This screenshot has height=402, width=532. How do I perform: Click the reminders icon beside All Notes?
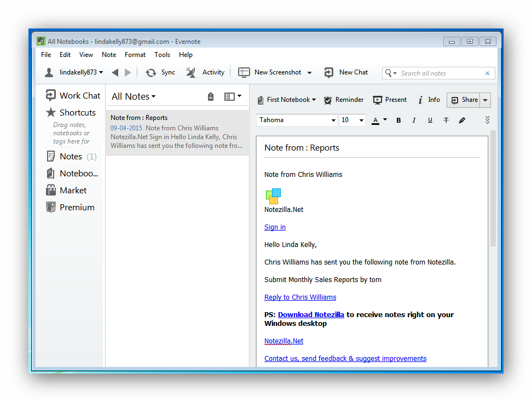click(211, 97)
